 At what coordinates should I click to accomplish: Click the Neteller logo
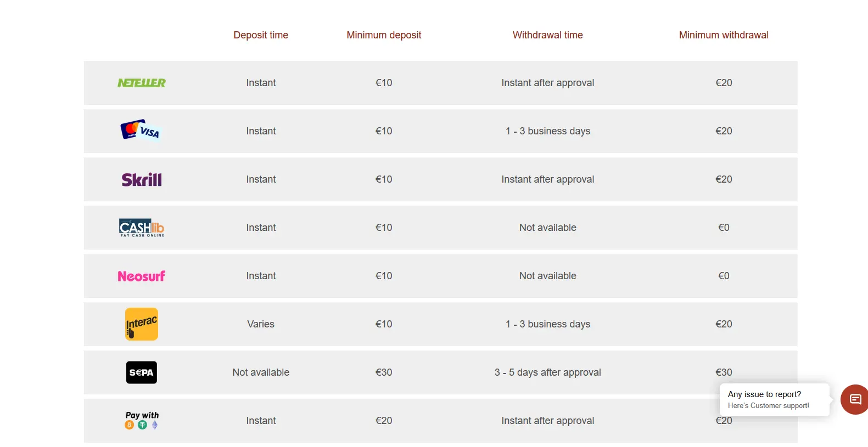[142, 83]
